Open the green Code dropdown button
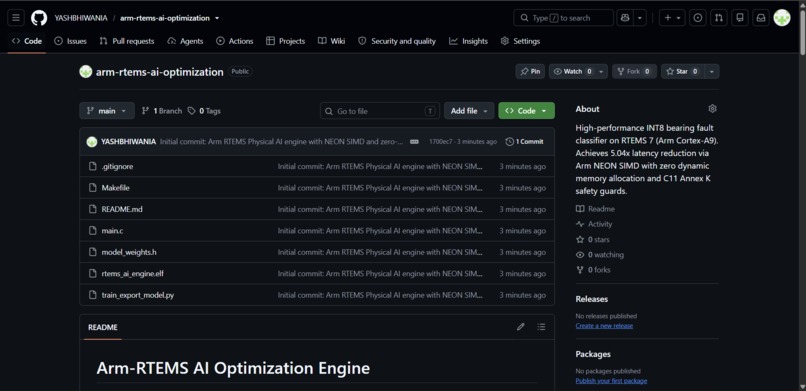Screen dimensions: 806x391 [526, 111]
